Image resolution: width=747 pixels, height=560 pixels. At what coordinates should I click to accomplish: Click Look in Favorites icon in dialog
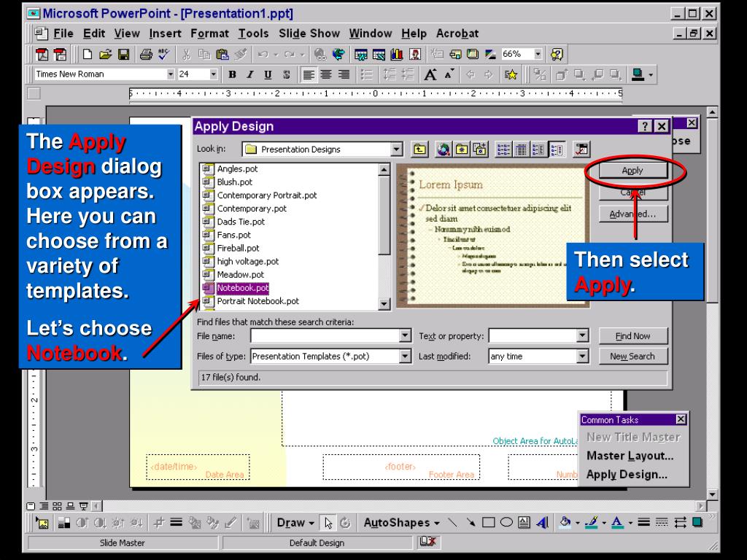462,149
